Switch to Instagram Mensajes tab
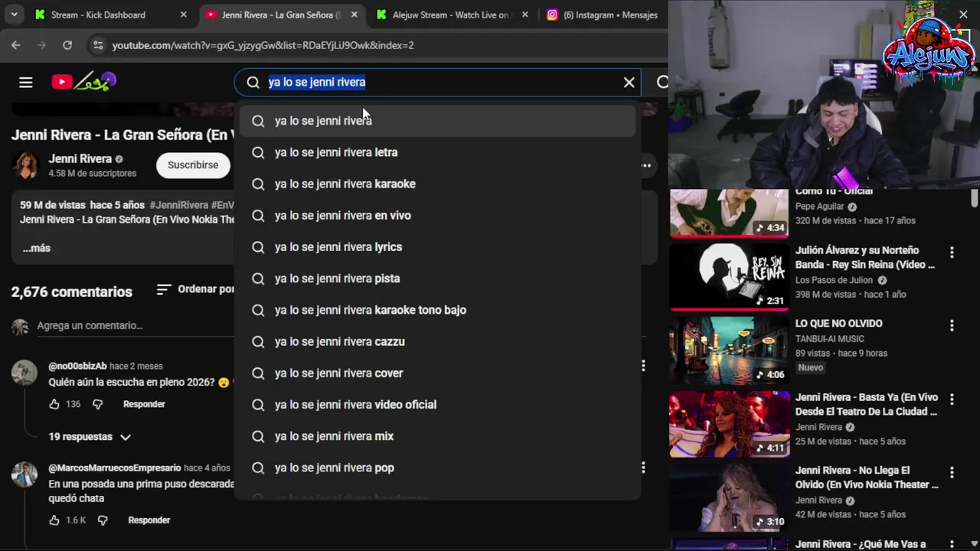This screenshot has width=980, height=551. pyautogui.click(x=603, y=15)
